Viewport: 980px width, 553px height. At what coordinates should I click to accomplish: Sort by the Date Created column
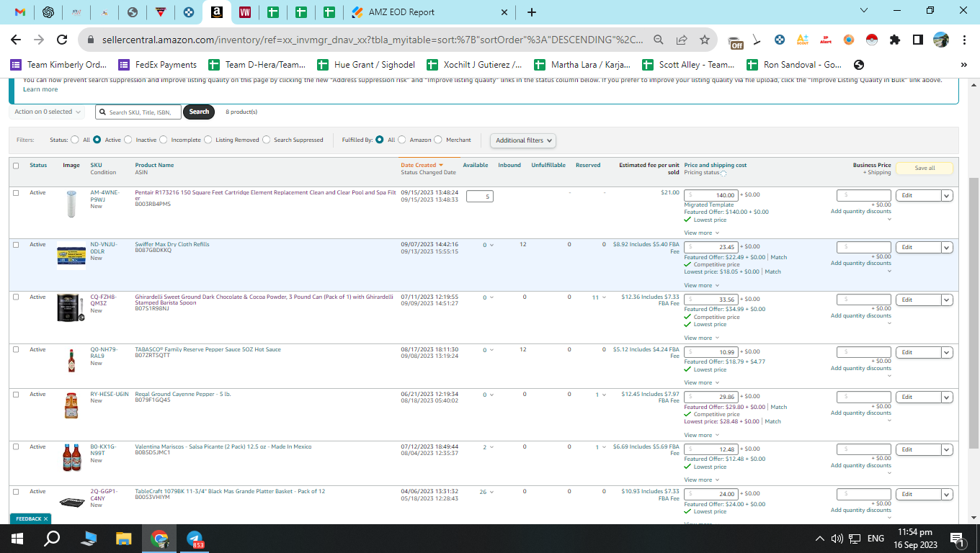tap(422, 165)
